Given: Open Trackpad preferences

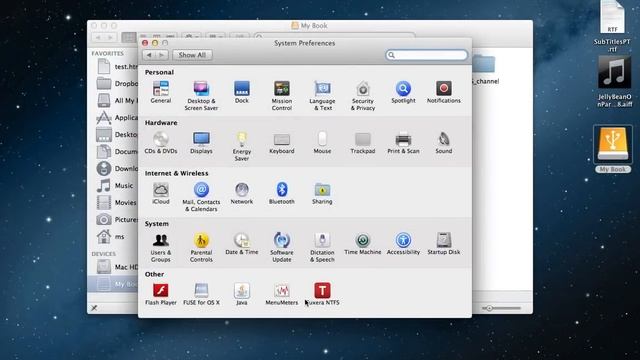Looking at the screenshot, I should click(362, 143).
